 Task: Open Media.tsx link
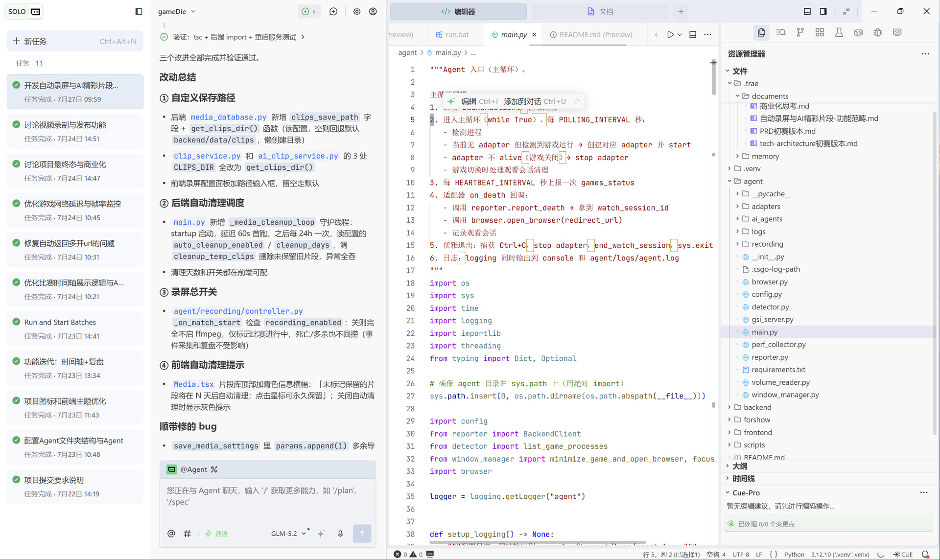(193, 384)
